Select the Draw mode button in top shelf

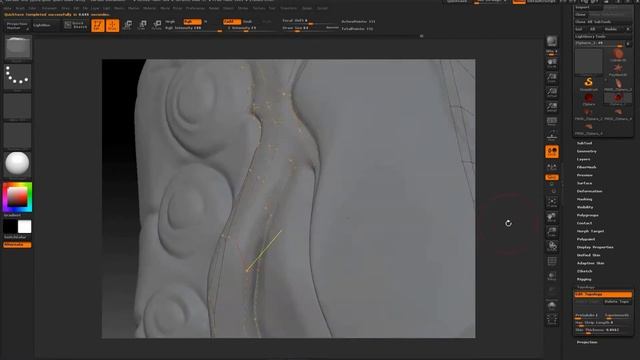point(113,25)
